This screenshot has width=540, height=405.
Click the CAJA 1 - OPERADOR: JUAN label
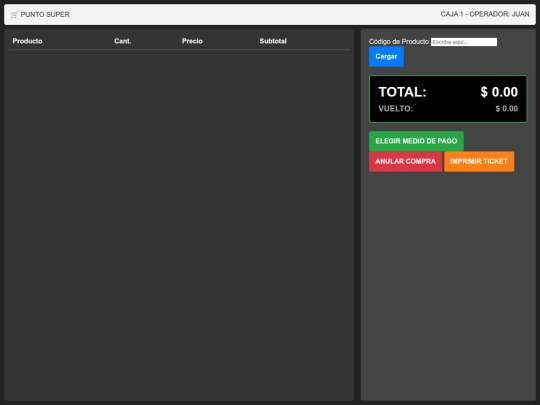(485, 14)
